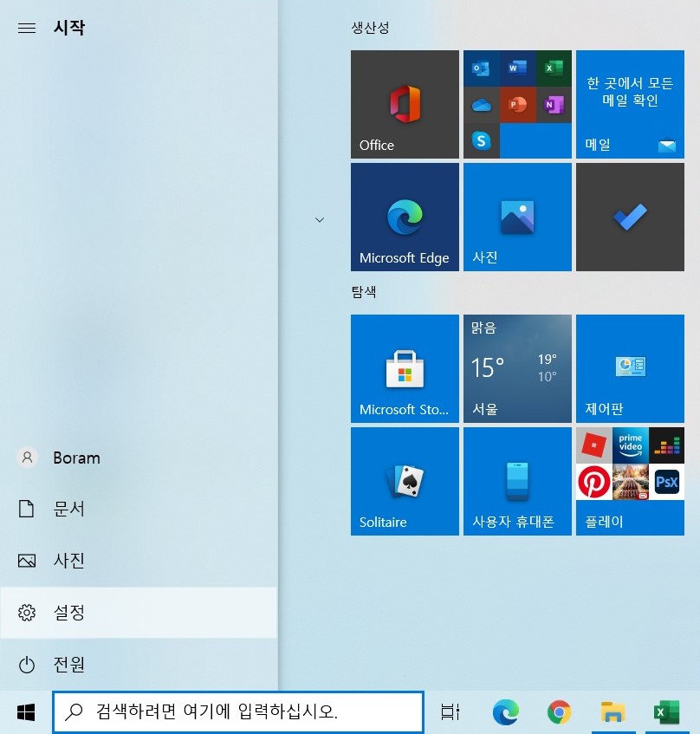Open the 제어판 (Control Panel) tile
This screenshot has width=700, height=734.
coord(630,369)
